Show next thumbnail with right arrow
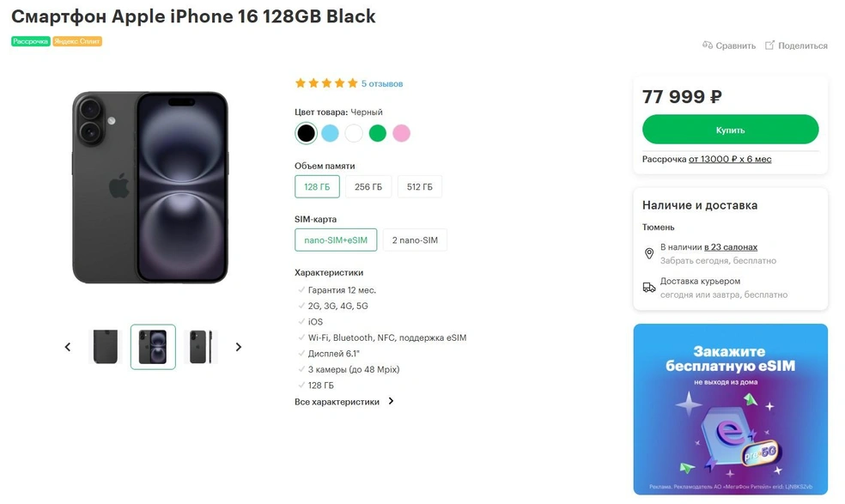The height and width of the screenshot is (504, 845). [x=239, y=347]
